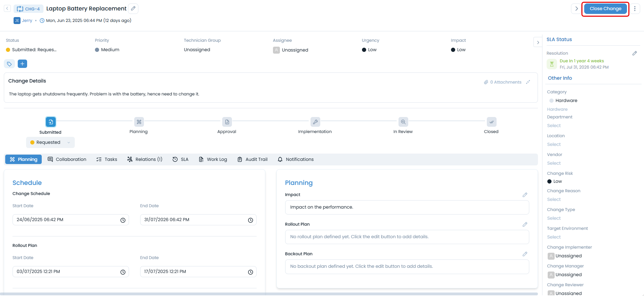This screenshot has height=296, width=644.
Task: Switch to the Collaboration tab
Action: [67, 159]
